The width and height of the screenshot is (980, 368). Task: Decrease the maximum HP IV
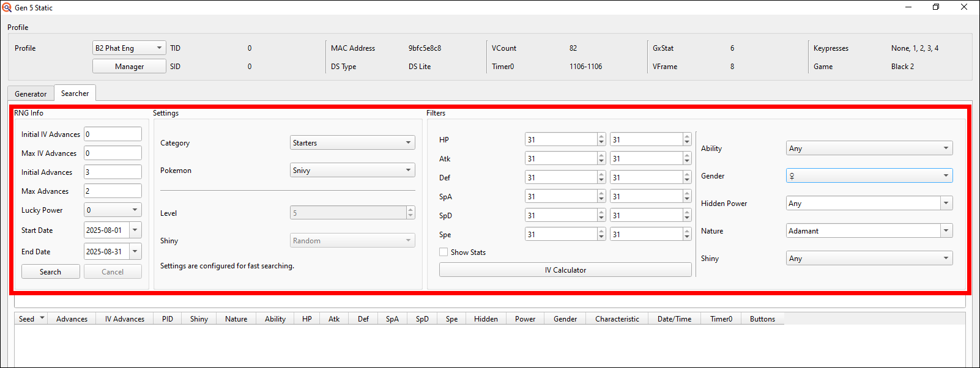coord(687,143)
